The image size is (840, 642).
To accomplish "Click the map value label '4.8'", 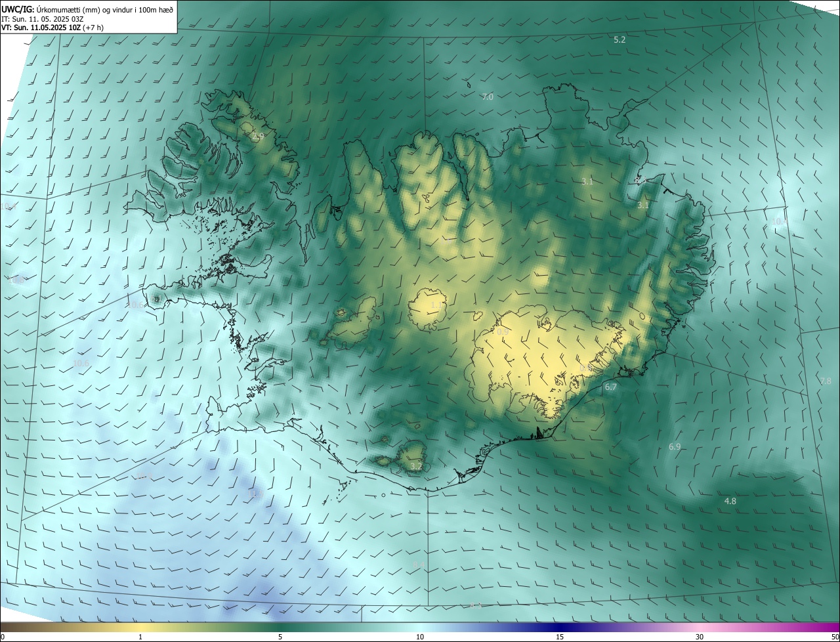I will (x=730, y=501).
